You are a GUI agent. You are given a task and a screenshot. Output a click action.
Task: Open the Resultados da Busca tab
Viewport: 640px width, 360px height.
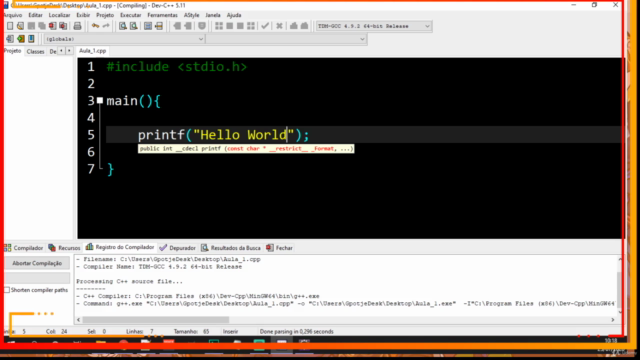click(231, 248)
